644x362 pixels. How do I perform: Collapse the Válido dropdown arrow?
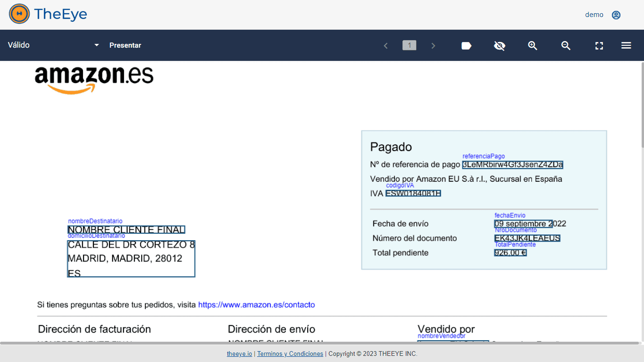pos(96,45)
